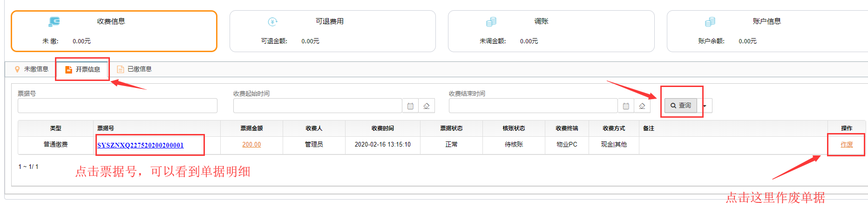Click the 收费方式 column header
Image resolution: width=868 pixels, height=221 pixels.
pyautogui.click(x=614, y=128)
